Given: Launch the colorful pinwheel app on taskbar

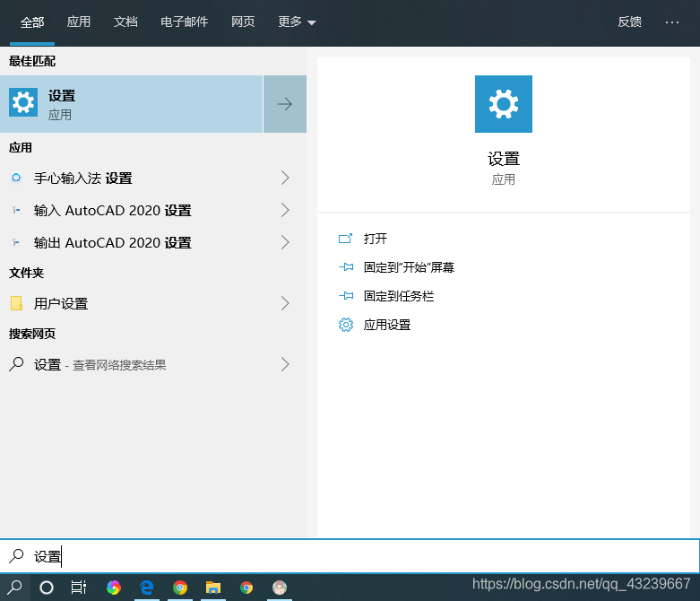Looking at the screenshot, I should [114, 588].
